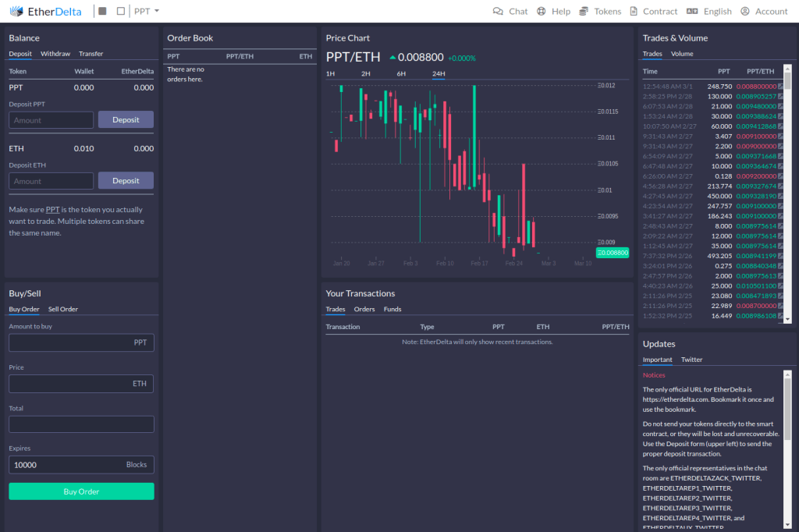The width and height of the screenshot is (799, 532).
Task: Open the Volume tab in Trades & Volume
Action: tap(682, 53)
